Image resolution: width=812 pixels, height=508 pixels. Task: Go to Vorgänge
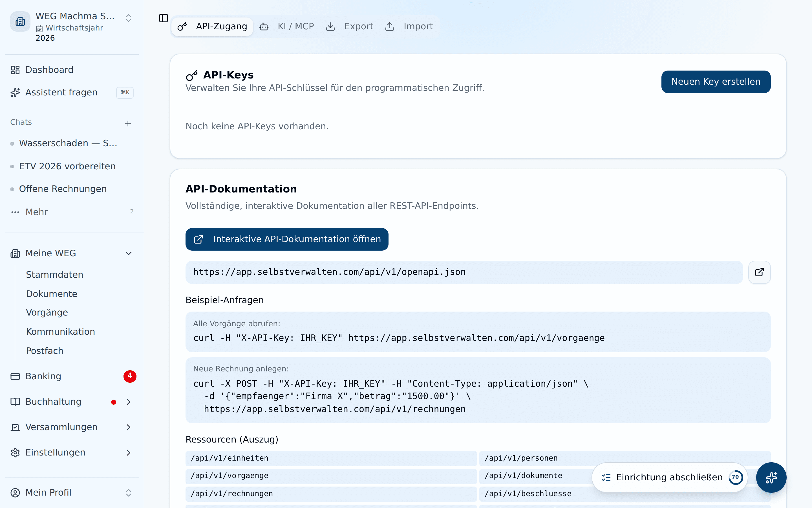click(x=47, y=312)
